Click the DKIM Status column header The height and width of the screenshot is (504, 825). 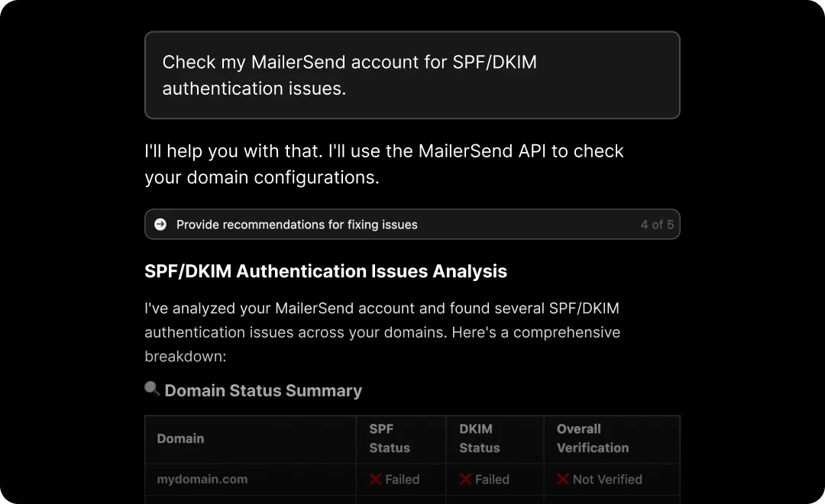click(479, 438)
